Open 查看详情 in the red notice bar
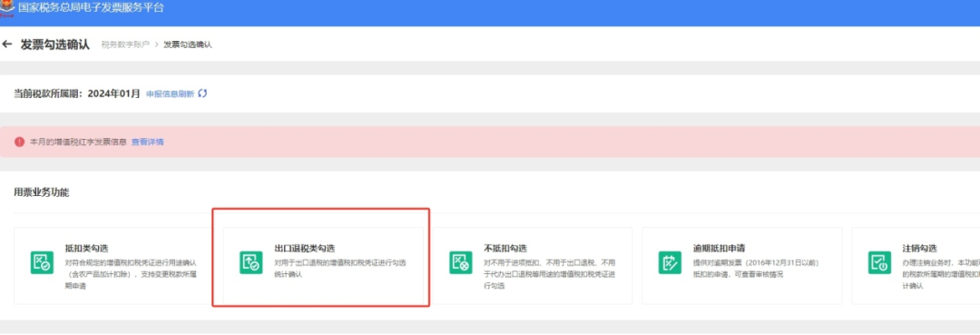 [x=148, y=142]
